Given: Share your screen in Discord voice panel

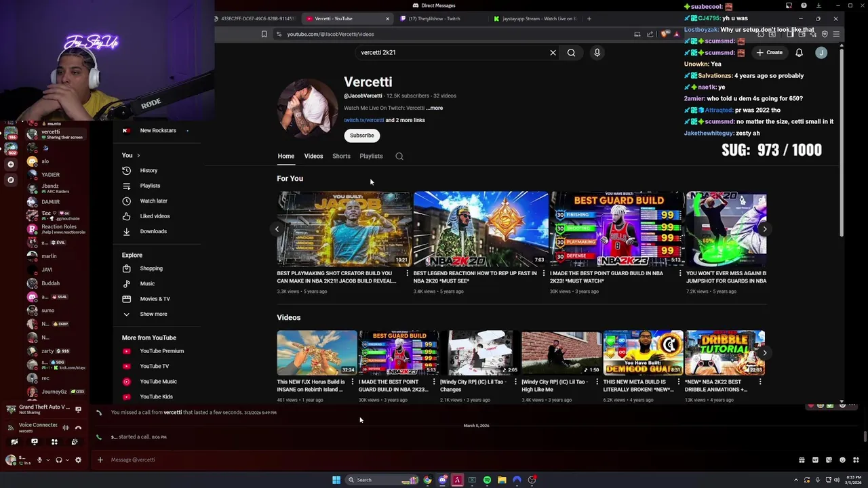Looking at the screenshot, I should coord(35,442).
